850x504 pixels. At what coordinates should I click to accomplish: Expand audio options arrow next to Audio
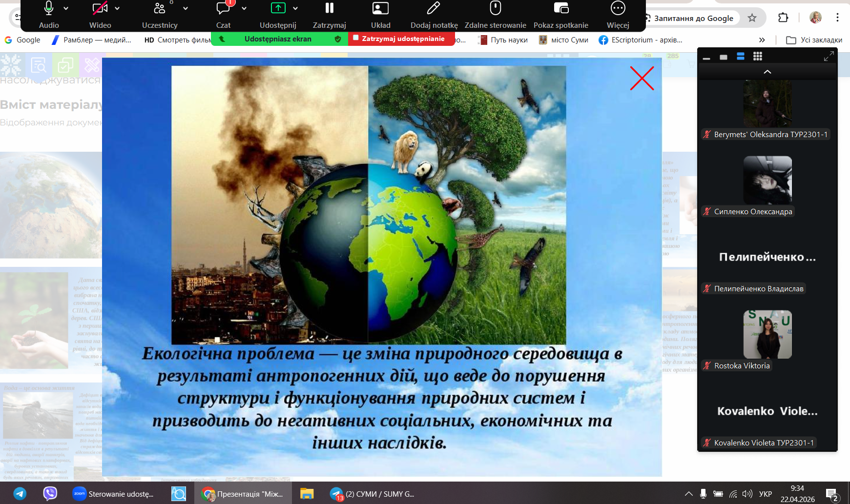coord(66,8)
